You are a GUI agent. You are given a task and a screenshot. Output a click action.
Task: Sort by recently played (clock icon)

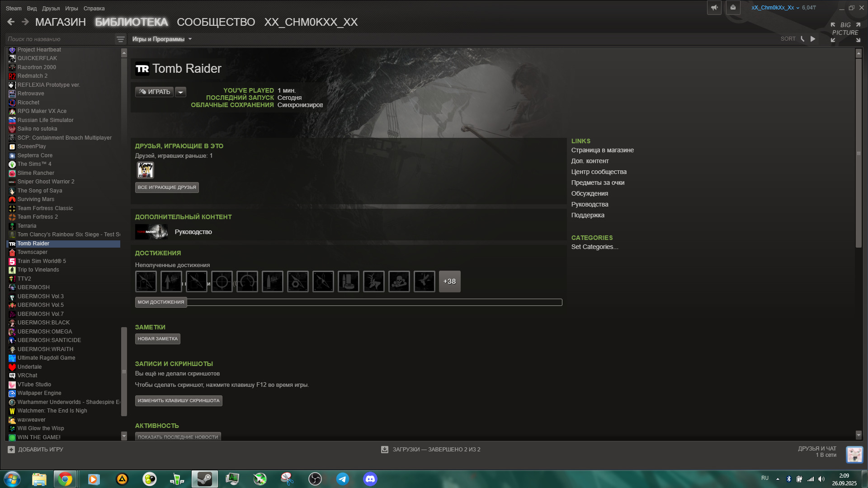click(803, 39)
